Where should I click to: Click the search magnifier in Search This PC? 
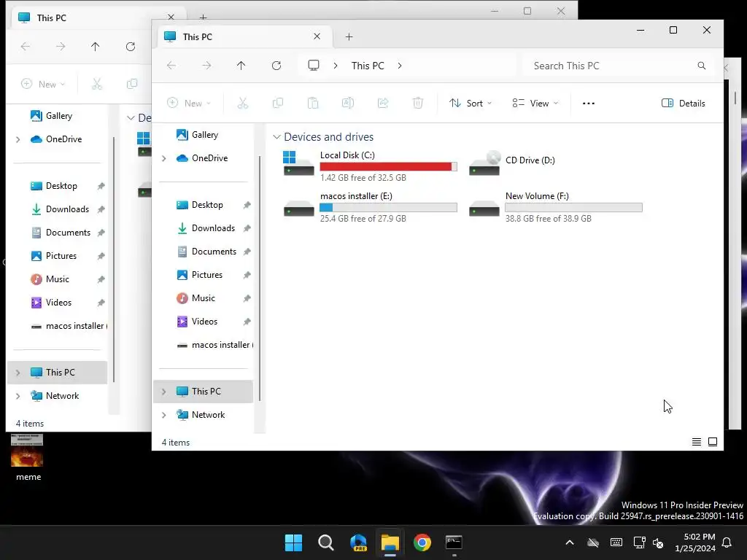(701, 66)
